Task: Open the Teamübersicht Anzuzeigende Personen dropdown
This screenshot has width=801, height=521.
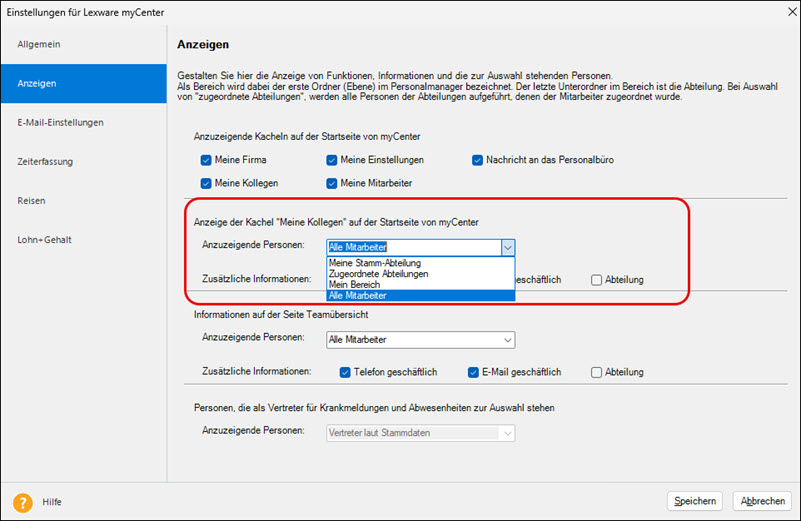Action: click(507, 340)
